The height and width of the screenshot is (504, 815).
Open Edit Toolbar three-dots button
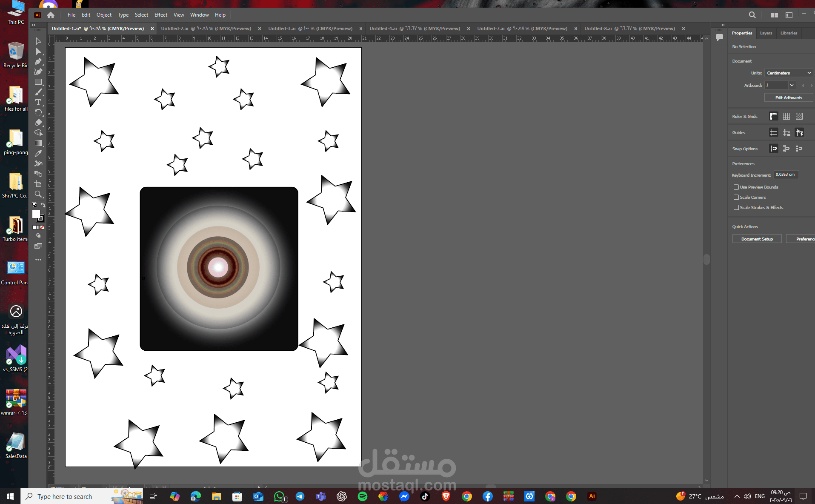point(38,260)
